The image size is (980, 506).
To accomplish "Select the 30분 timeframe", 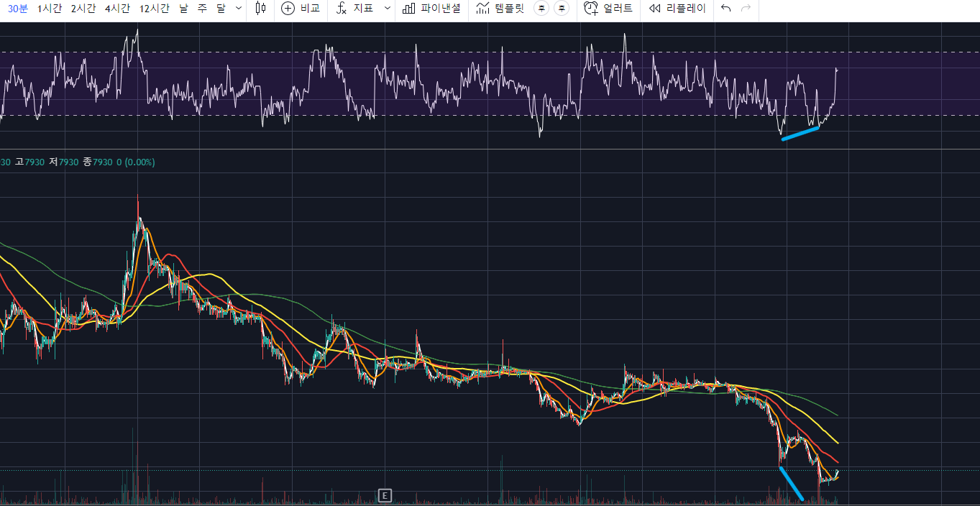I will tap(17, 9).
